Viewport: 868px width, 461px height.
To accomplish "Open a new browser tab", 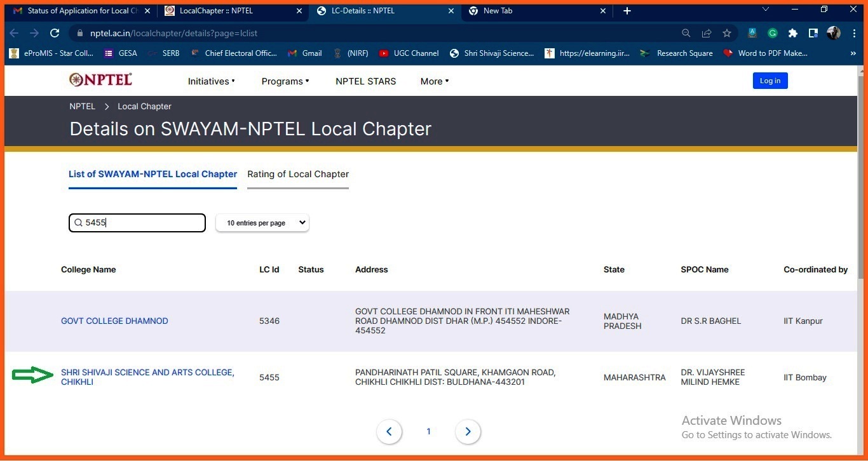I will 627,11.
